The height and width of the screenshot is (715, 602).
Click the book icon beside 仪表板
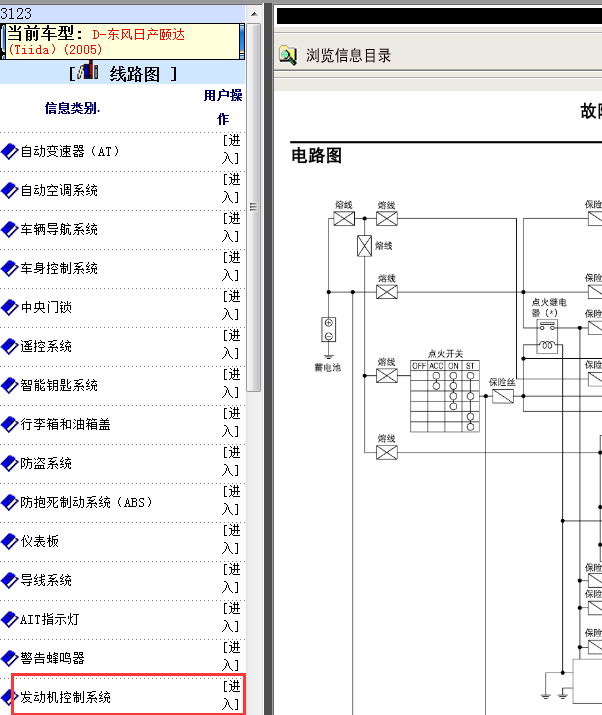[10, 542]
